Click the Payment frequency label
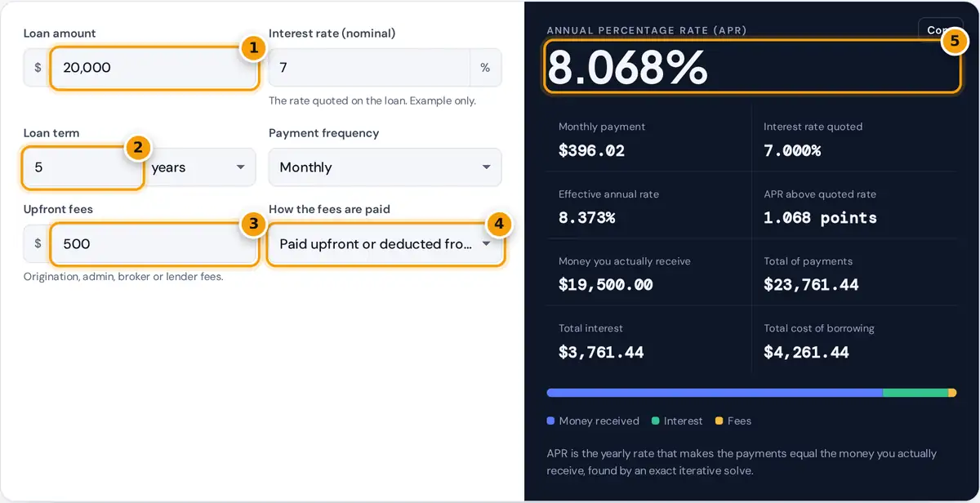 [x=324, y=133]
